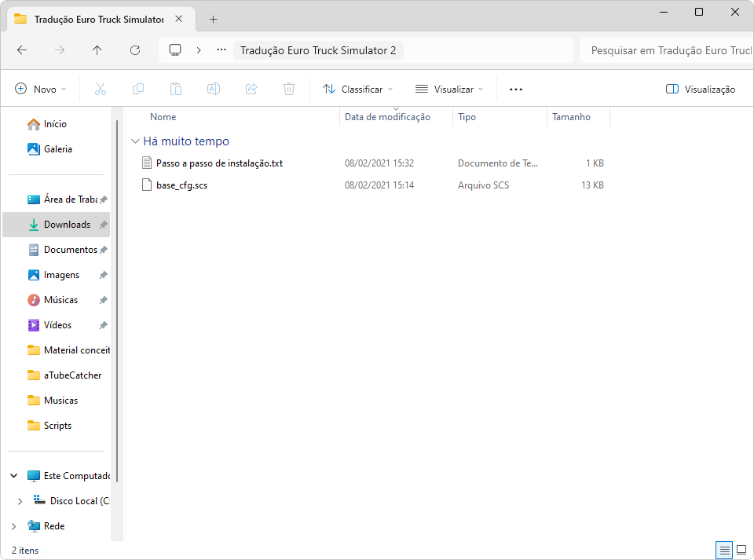
Task: Click the Share icon in toolbar
Action: pyautogui.click(x=251, y=89)
